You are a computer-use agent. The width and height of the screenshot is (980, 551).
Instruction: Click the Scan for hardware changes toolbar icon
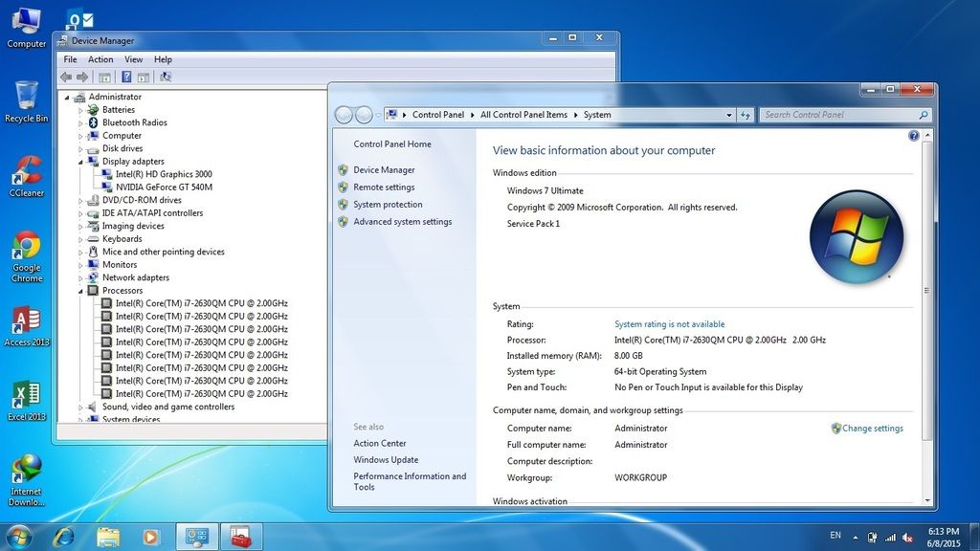tap(166, 77)
